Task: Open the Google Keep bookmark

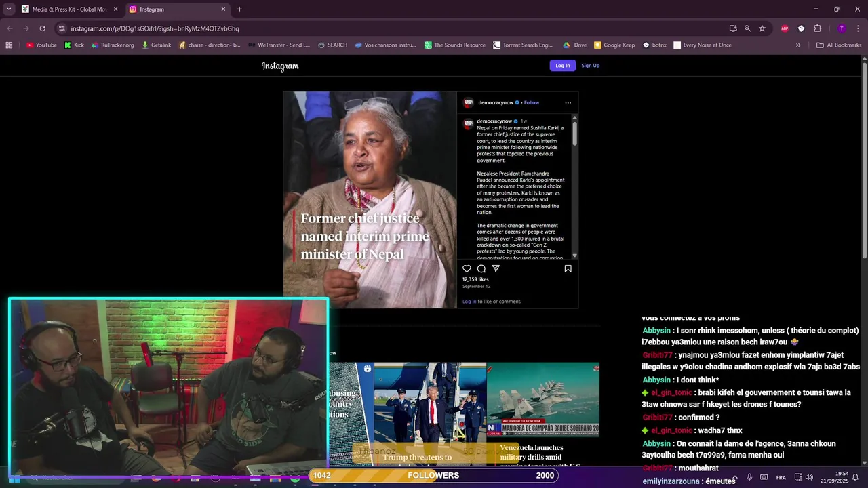Action: click(x=614, y=45)
